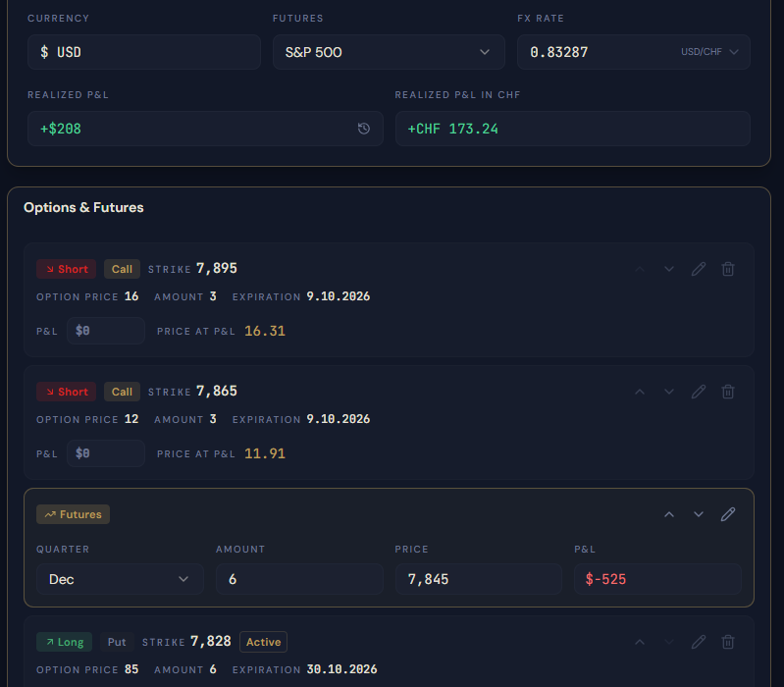Click the P&L field of 7,865 call

point(106,453)
